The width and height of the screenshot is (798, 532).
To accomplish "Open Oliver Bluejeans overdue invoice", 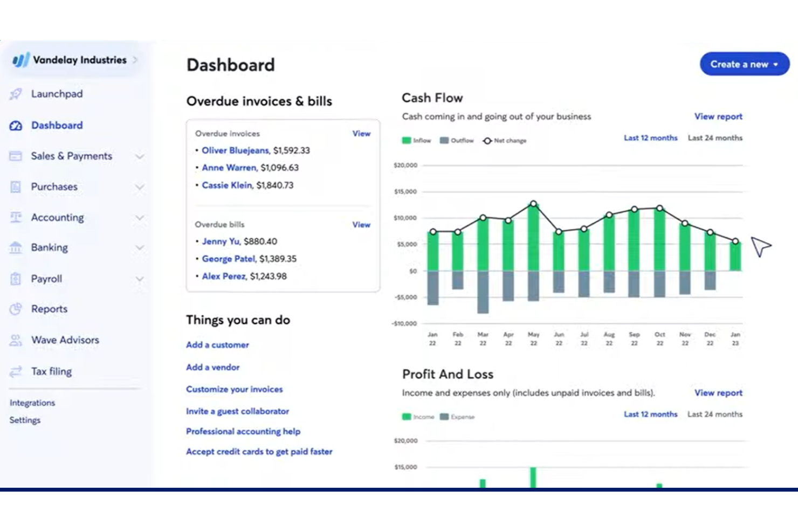I will pyautogui.click(x=235, y=150).
